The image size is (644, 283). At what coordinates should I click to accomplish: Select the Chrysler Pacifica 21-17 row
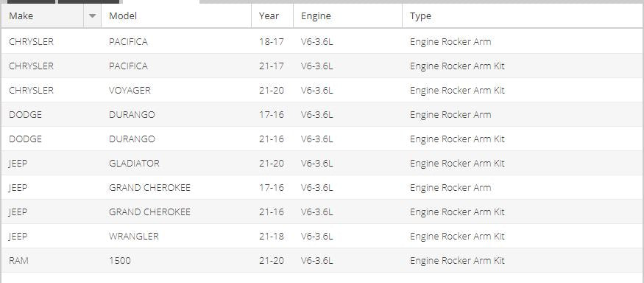point(322,66)
